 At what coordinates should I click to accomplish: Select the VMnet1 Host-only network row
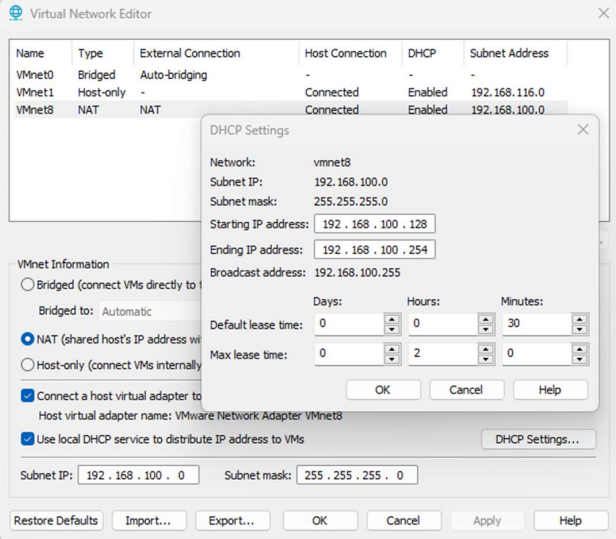point(150,92)
